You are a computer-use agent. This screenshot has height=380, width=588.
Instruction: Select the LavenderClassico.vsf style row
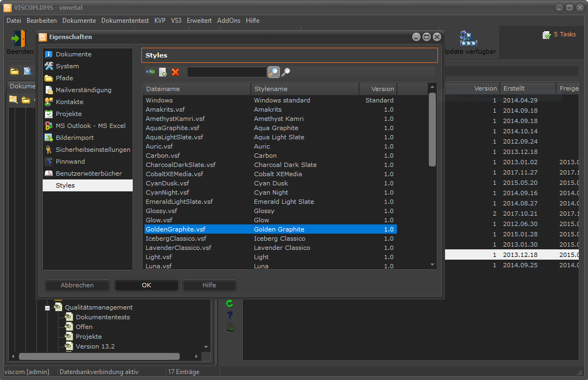270,247
